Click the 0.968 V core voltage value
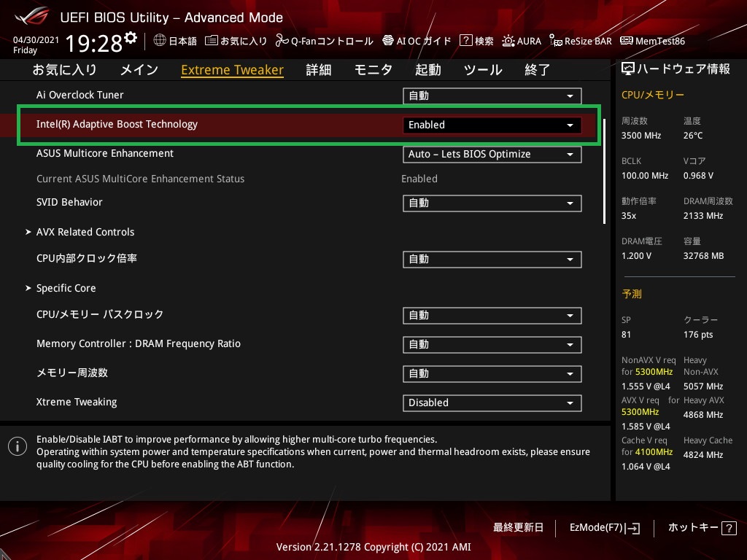 (698, 176)
